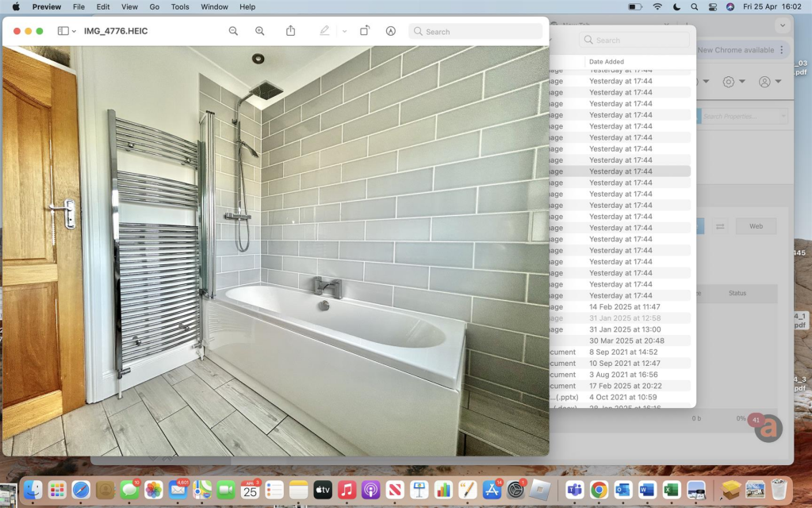Open Launchpad from the Dock
The width and height of the screenshot is (812, 508).
(x=57, y=490)
